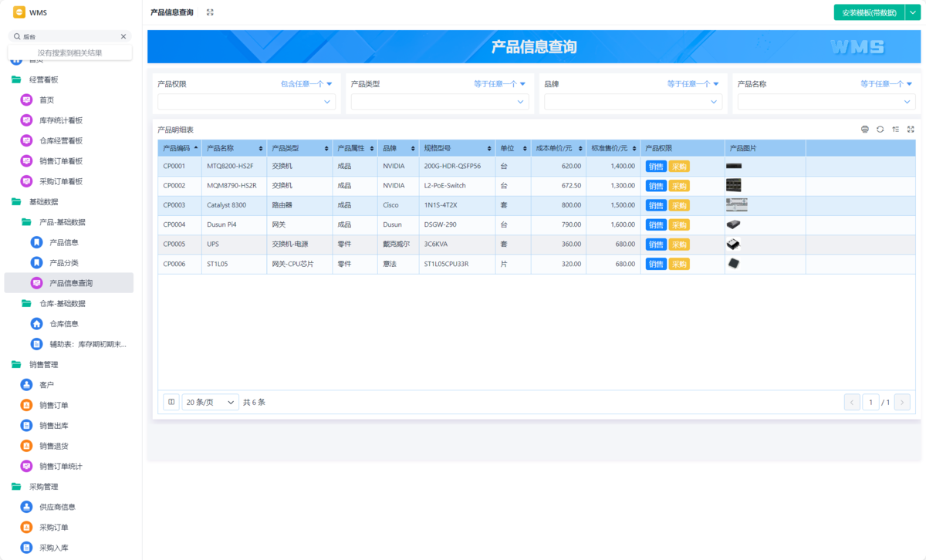Refresh the 产品明细表 table

point(880,130)
